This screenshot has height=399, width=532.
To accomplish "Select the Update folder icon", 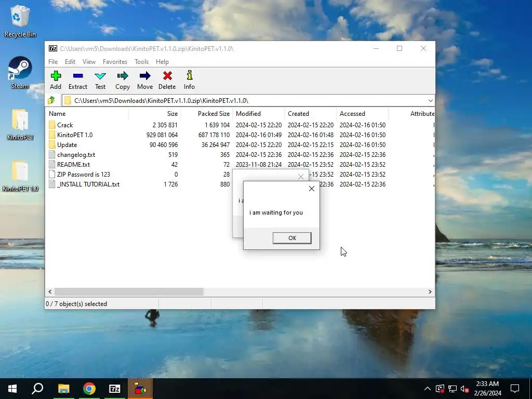I will (52, 144).
